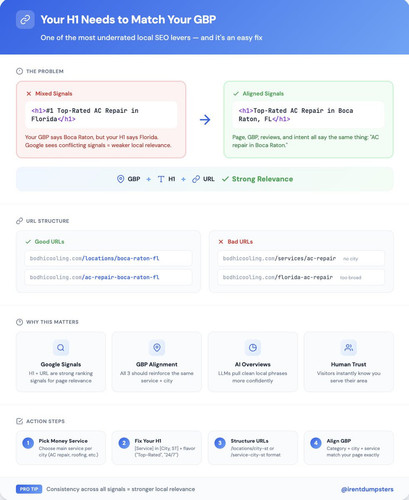Click the 'Align GBP' step title

point(339,441)
